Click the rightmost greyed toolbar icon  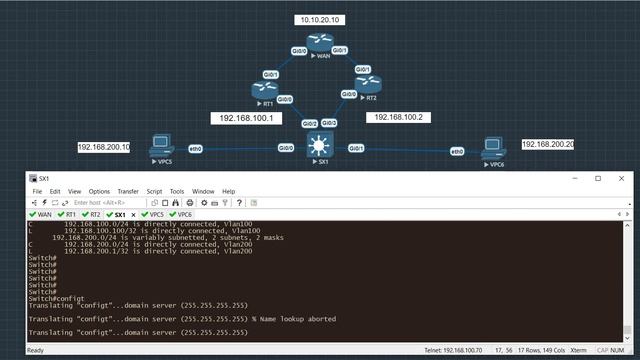254,203
